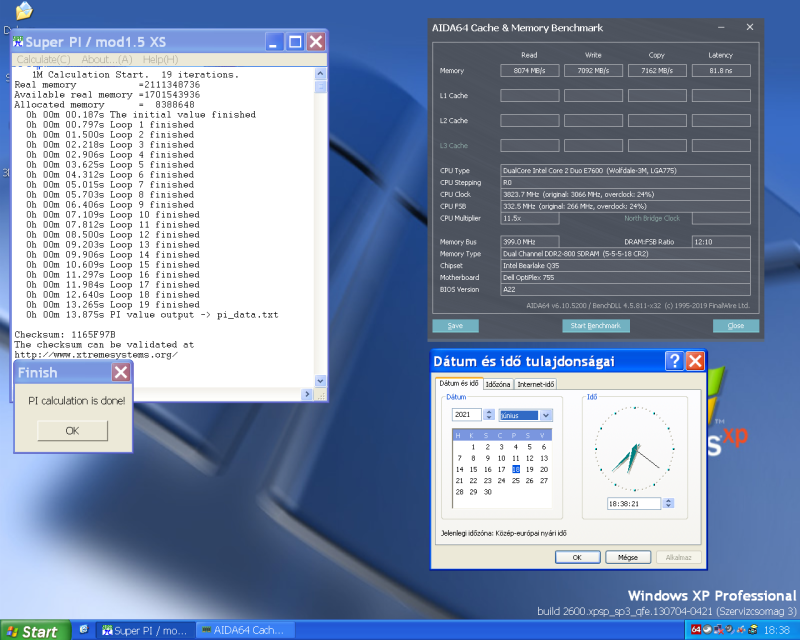Close the Finish dialog with X
Image resolution: width=800 pixels, height=640 pixels.
(x=121, y=372)
